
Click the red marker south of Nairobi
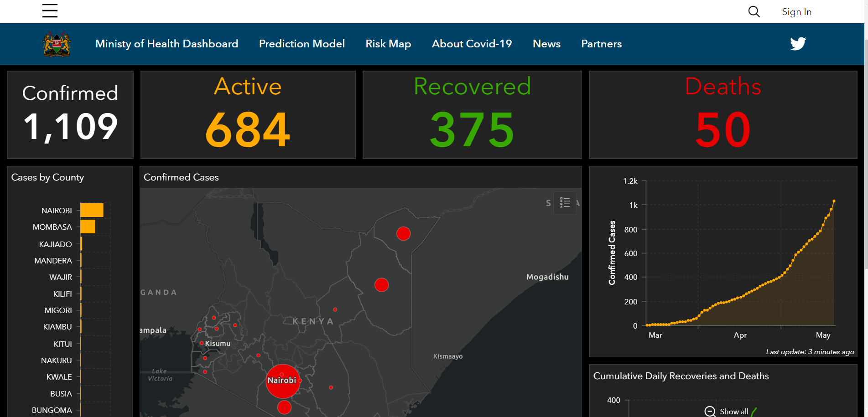(x=284, y=407)
